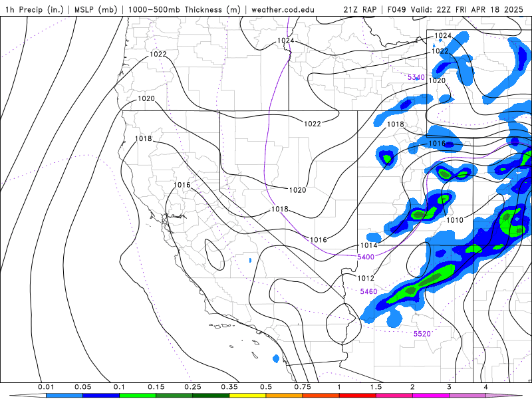Click the 1016 isobar label over central California

click(x=182, y=185)
